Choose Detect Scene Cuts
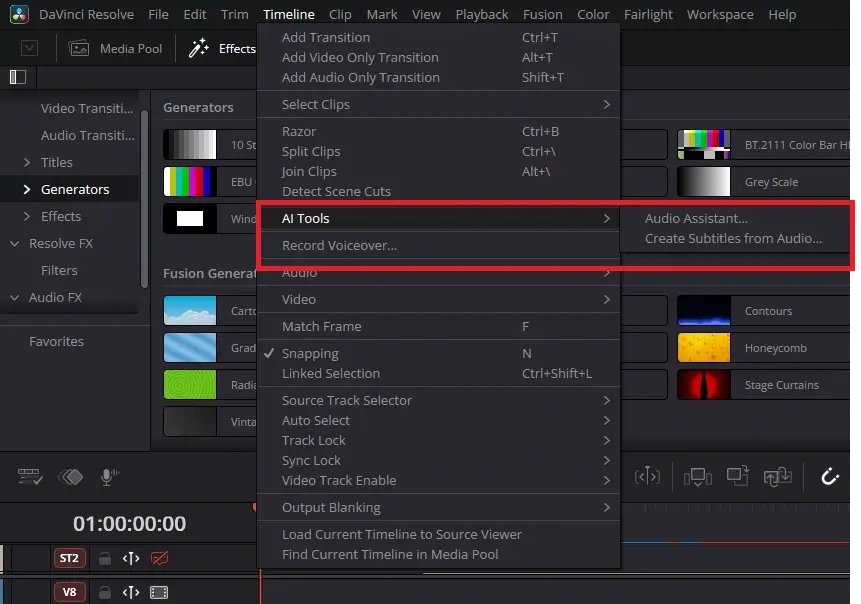Screen dimensions: 861x604 (439, 192)
